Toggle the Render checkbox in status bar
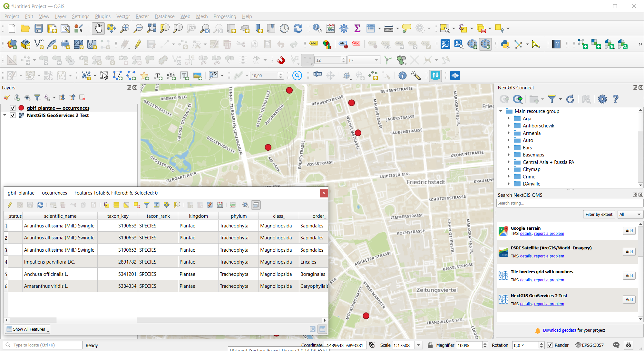Image resolution: width=644 pixels, height=351 pixels. click(x=550, y=345)
